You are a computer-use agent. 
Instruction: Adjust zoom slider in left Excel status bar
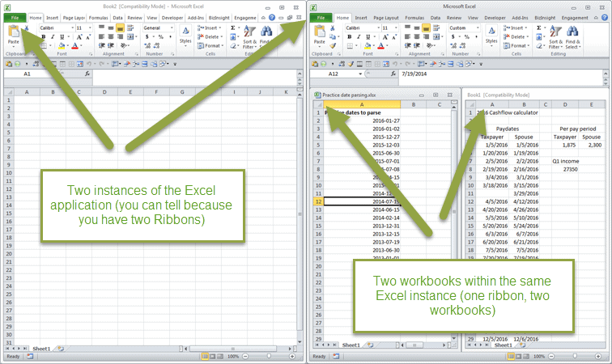pos(269,356)
